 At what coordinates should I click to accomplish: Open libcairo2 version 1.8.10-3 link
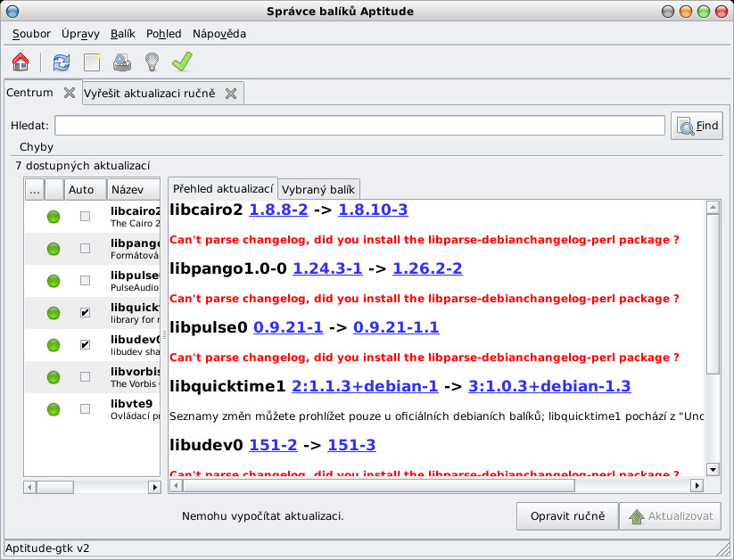pyautogui.click(x=373, y=210)
